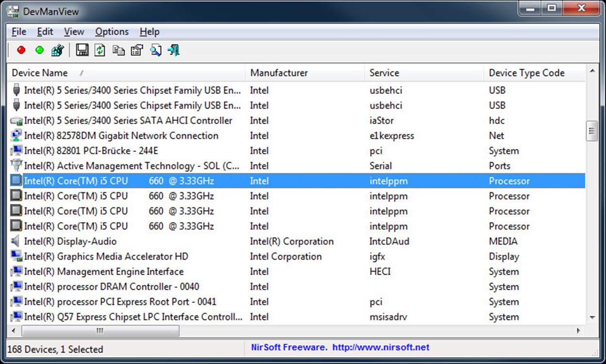Click the red Disable Selected Devices icon
This screenshot has height=364, width=606.
(x=21, y=50)
